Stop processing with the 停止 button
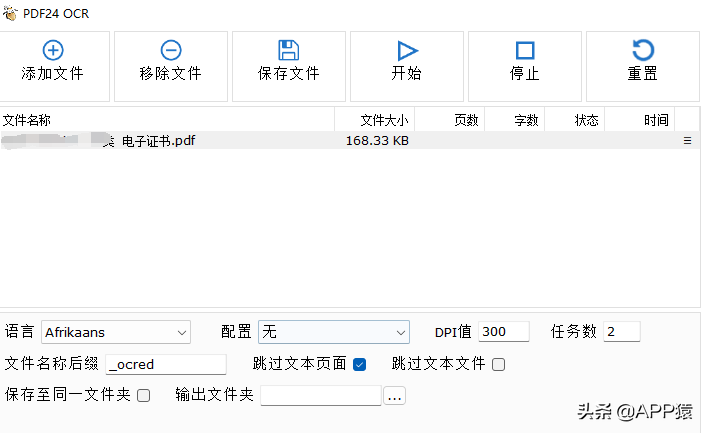The width and height of the screenshot is (705, 433). (525, 66)
